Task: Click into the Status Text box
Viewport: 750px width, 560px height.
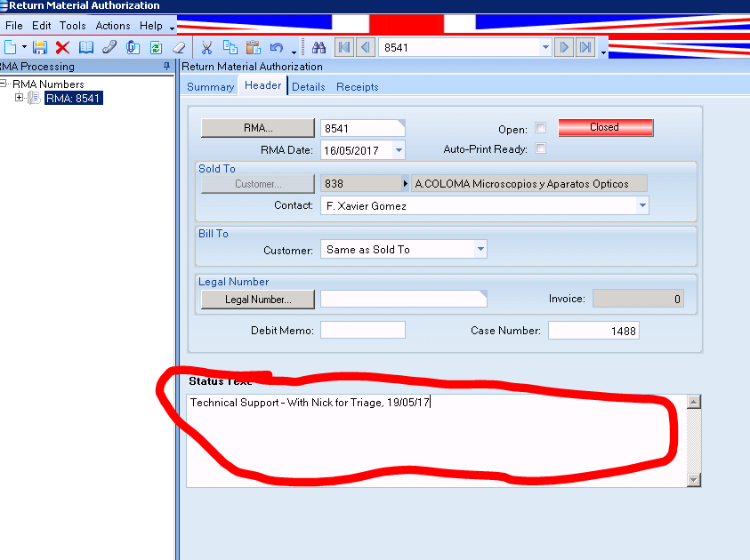Action: coord(436,441)
